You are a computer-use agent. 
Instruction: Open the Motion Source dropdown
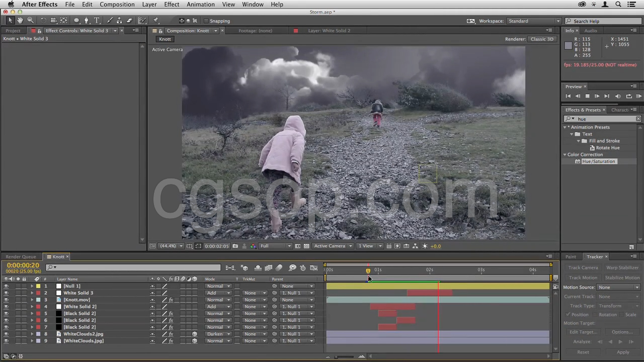click(x=618, y=288)
